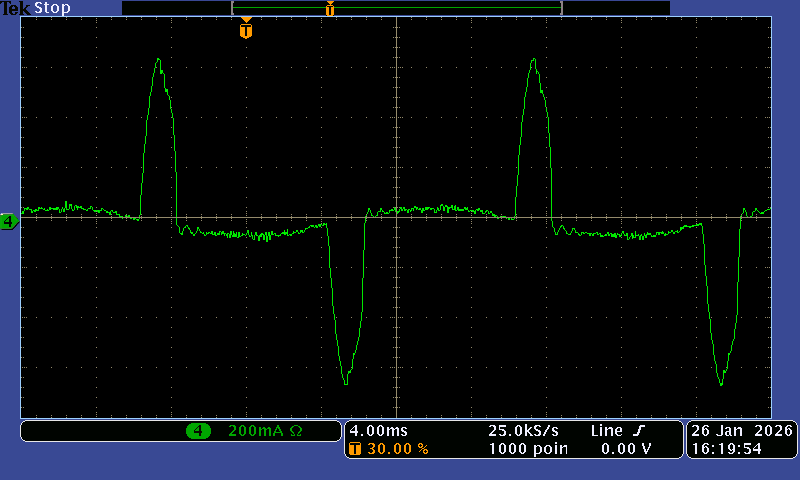The height and width of the screenshot is (480, 800).
Task: Click the Stop acquisition status
Action: click(52, 8)
